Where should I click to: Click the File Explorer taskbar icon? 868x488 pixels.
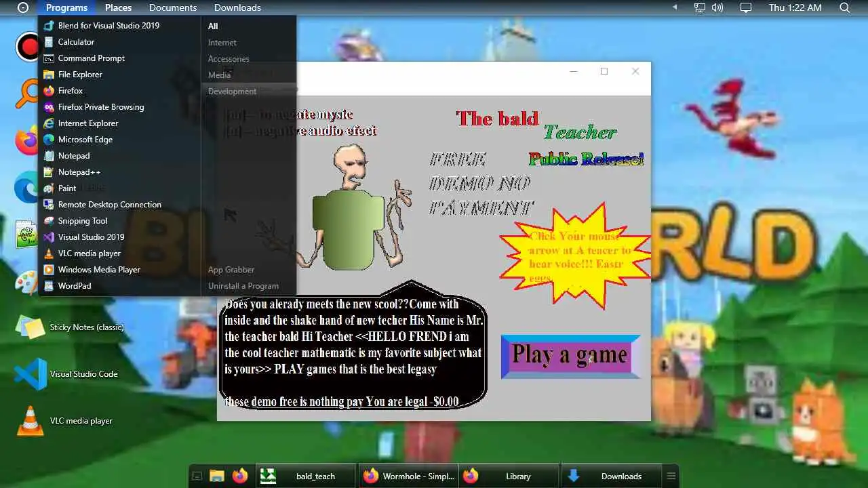217,476
